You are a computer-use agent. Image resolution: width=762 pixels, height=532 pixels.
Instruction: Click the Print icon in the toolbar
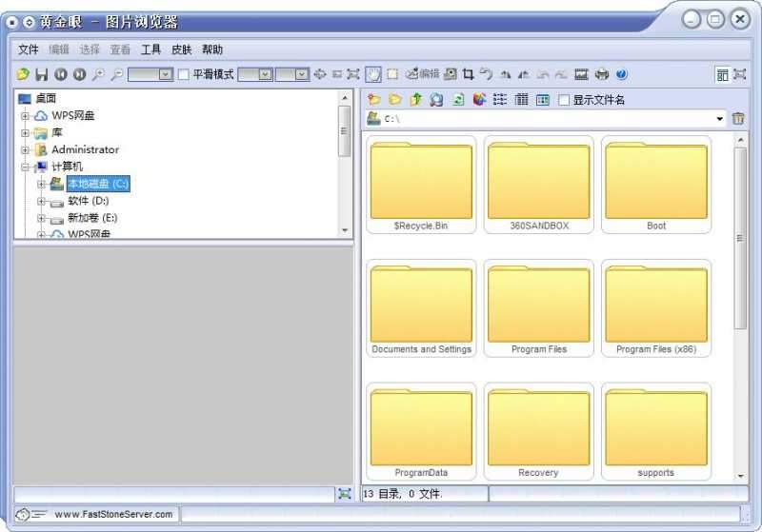tap(602, 74)
